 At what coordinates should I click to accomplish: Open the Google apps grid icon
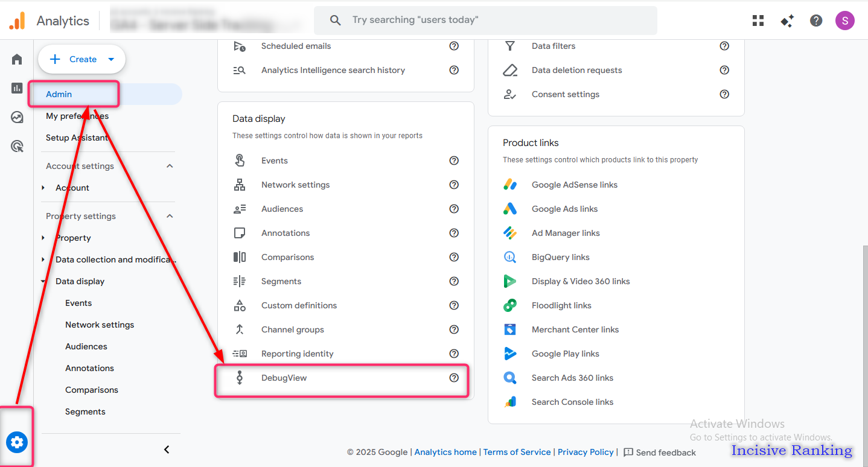pyautogui.click(x=758, y=21)
